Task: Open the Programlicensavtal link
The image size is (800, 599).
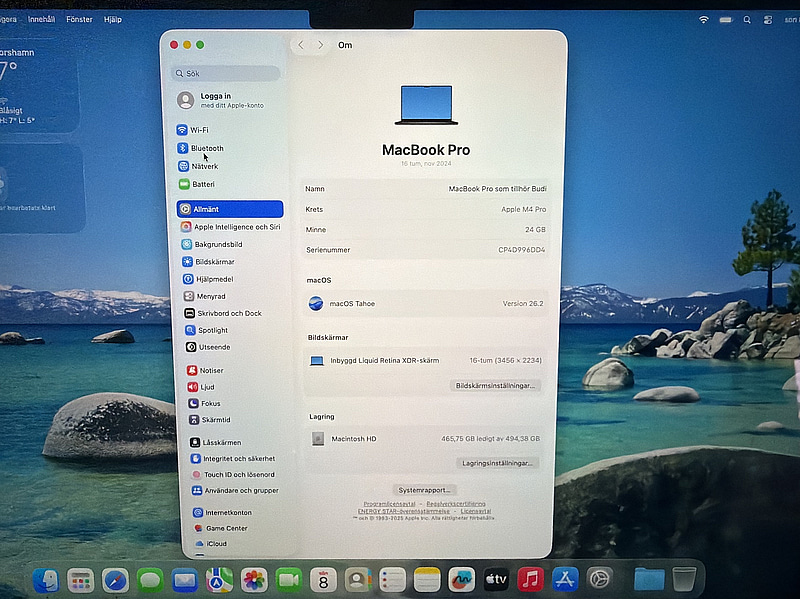Action: pos(391,503)
